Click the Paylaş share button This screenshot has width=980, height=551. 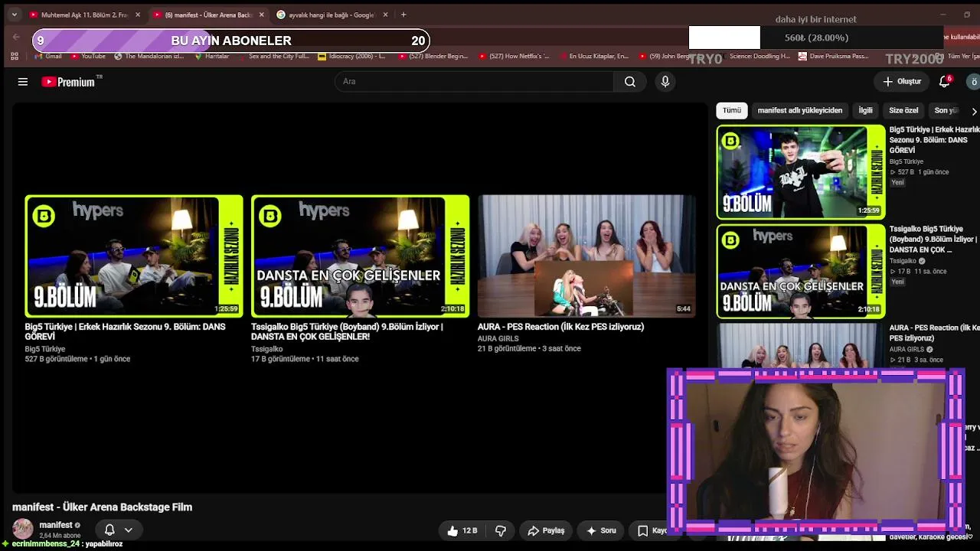pos(547,530)
